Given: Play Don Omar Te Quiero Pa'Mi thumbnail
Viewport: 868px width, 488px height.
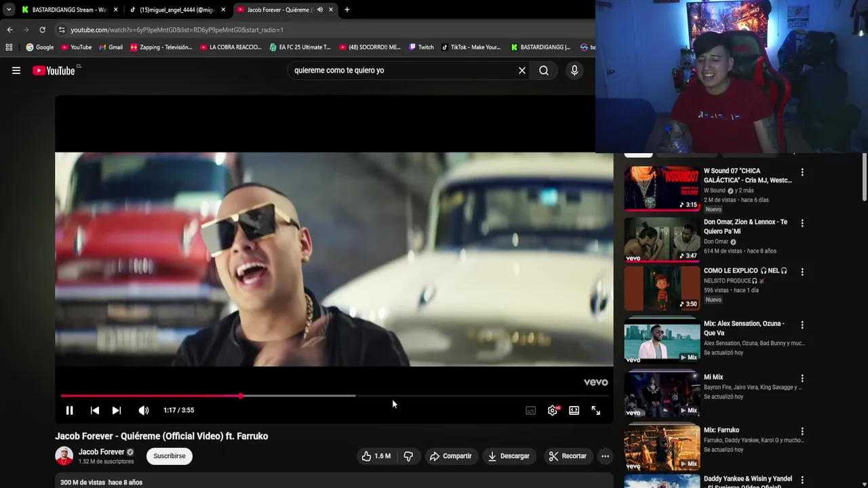Looking at the screenshot, I should coord(662,239).
